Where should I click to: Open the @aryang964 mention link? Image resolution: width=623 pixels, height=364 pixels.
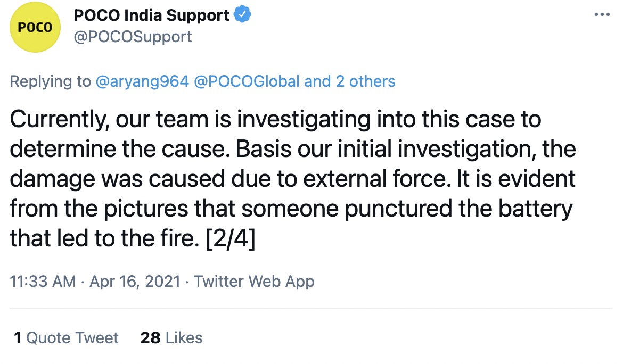[x=142, y=81]
